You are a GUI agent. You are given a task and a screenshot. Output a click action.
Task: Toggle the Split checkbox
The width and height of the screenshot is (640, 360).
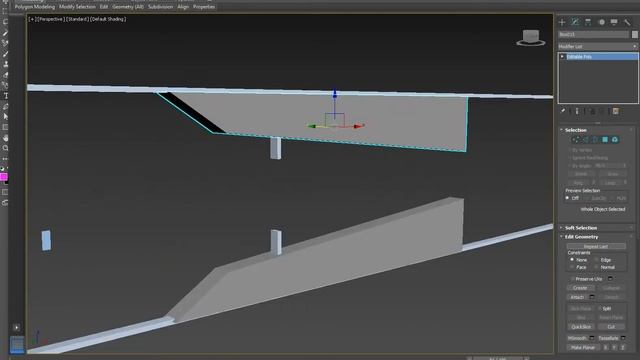click(600, 309)
